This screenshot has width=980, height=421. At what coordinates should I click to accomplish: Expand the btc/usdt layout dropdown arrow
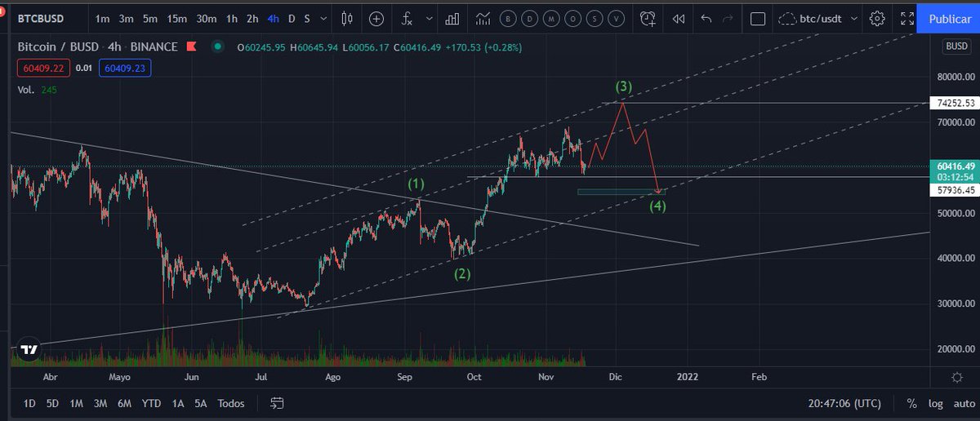point(854,18)
